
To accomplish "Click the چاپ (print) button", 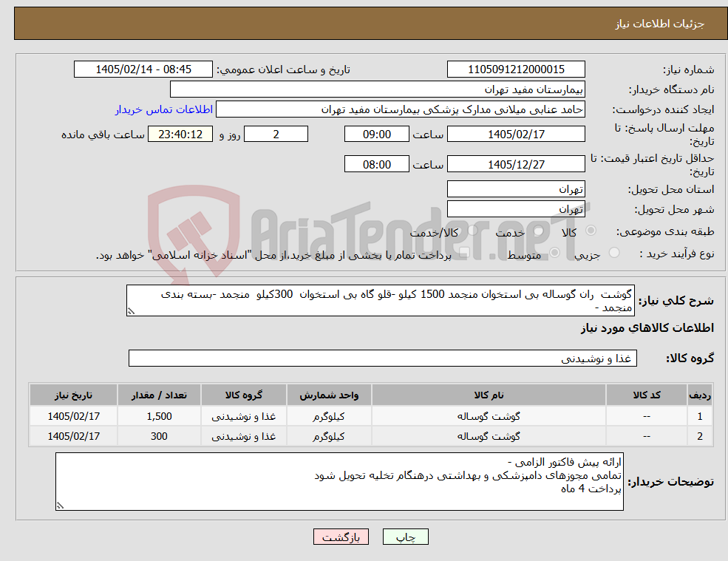I will click(x=405, y=537).
